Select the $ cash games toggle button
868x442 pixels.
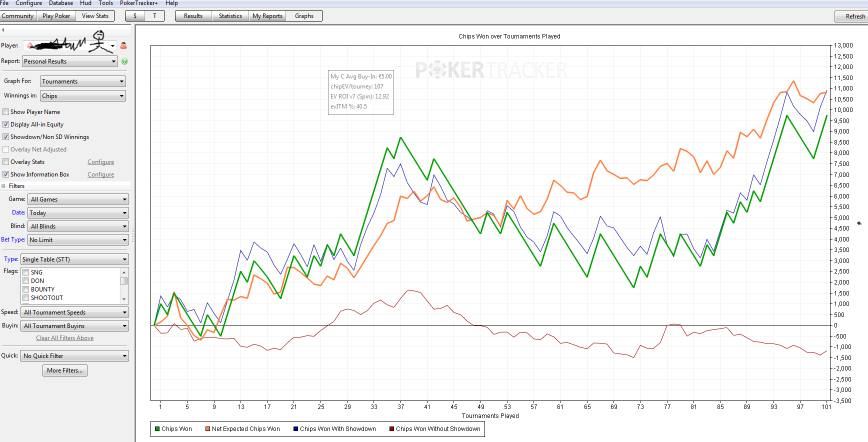tap(135, 16)
